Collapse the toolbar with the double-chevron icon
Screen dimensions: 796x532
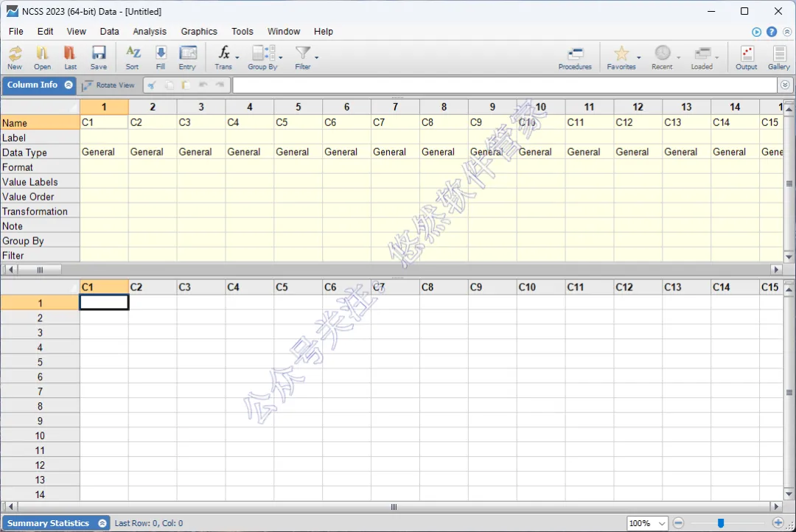tap(787, 32)
